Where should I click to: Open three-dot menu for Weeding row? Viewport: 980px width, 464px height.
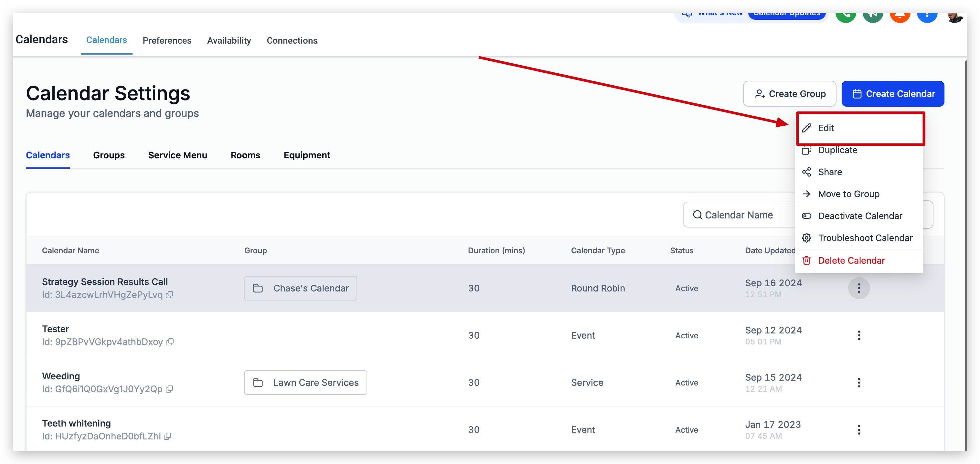[x=859, y=383]
